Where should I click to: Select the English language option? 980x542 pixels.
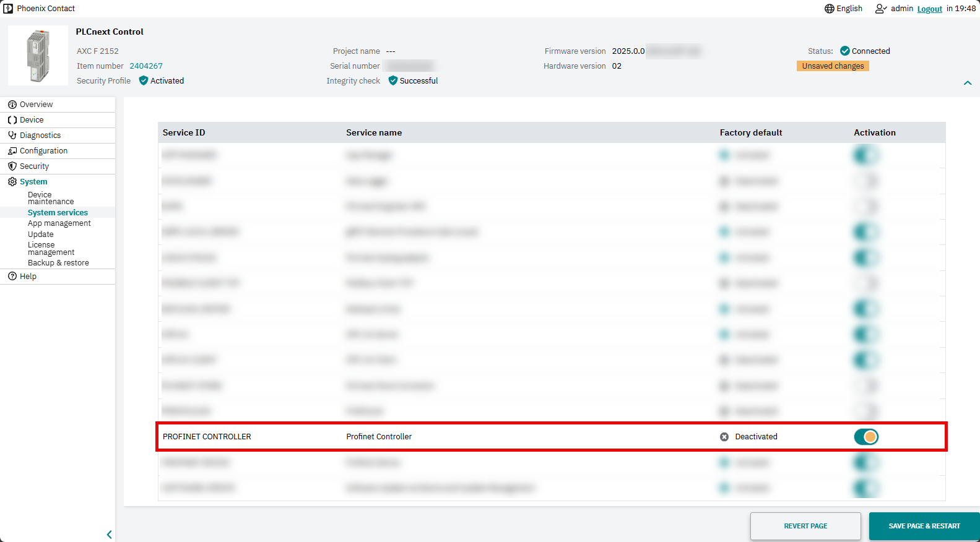[x=849, y=9]
